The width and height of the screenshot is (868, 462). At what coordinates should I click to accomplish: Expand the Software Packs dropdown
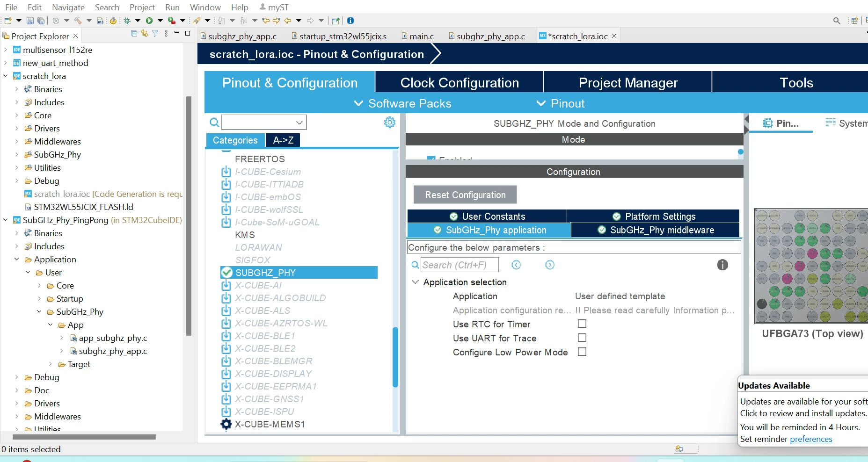click(402, 103)
